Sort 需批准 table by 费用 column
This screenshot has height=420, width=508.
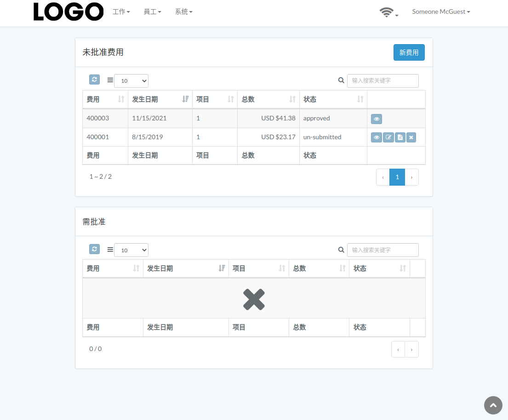[113, 268]
